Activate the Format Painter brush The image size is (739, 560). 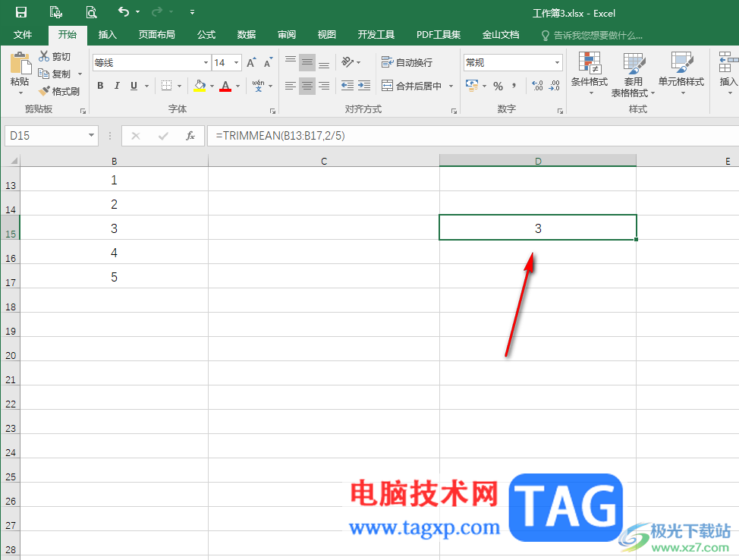point(44,91)
